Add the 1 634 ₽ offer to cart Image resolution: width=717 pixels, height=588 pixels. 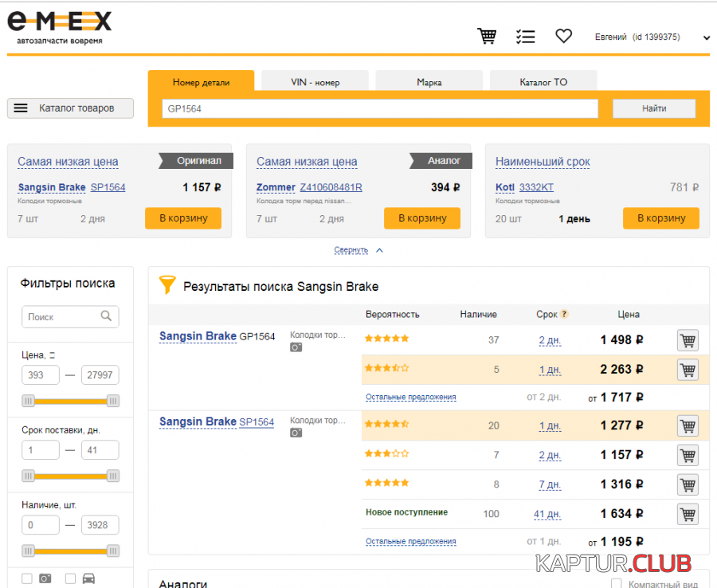point(688,514)
